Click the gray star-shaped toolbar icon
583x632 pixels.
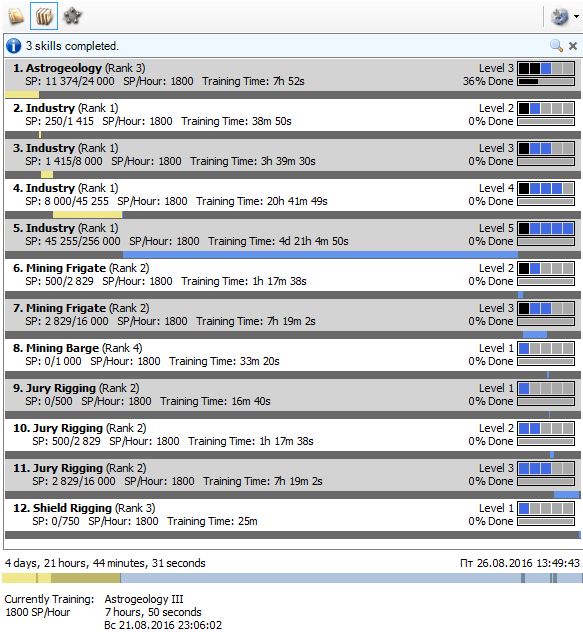(x=73, y=16)
